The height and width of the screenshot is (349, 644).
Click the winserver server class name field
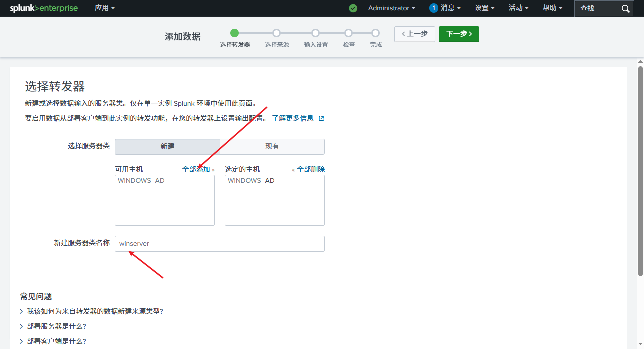point(220,243)
